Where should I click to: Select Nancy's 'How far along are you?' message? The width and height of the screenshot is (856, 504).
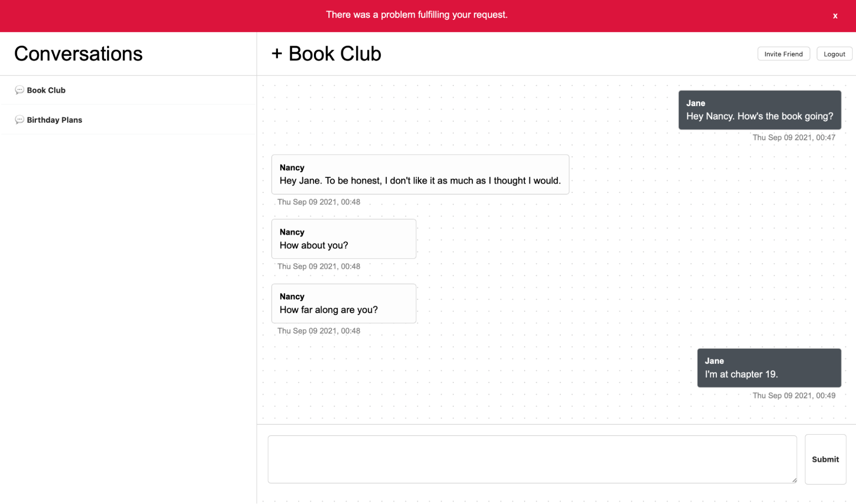[343, 303]
